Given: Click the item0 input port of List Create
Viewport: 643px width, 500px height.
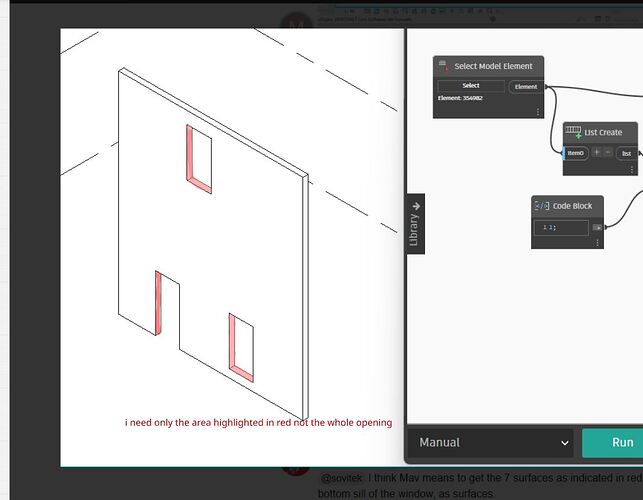Looking at the screenshot, I should tap(575, 153).
